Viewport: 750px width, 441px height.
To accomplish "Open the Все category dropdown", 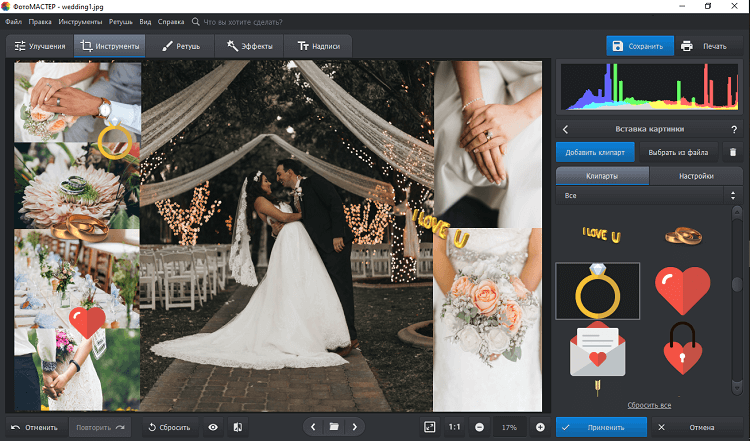I will [x=649, y=195].
